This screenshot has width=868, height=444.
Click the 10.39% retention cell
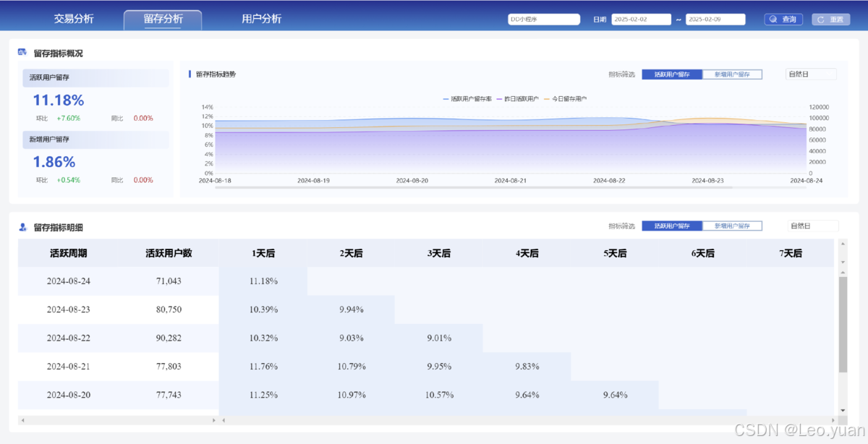[263, 309]
